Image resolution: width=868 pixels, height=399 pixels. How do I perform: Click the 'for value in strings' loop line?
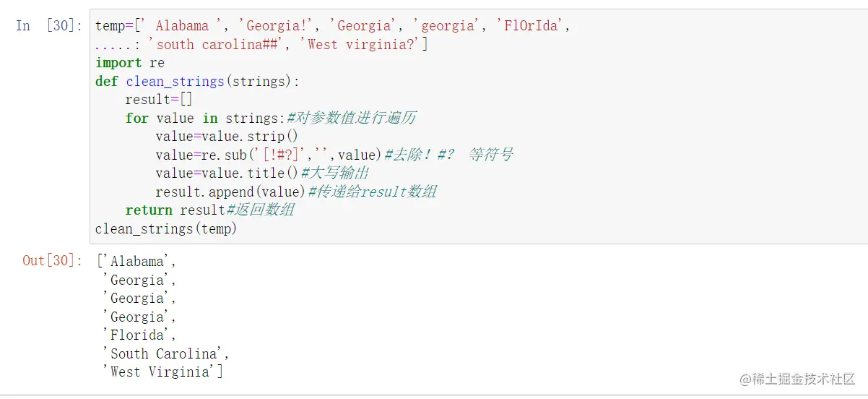point(205,118)
